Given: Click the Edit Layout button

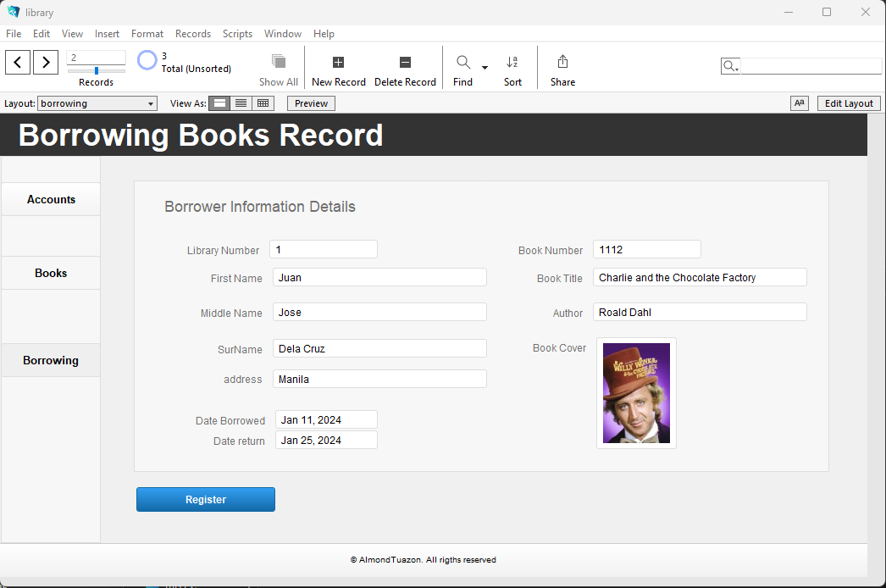Looking at the screenshot, I should pos(848,103).
